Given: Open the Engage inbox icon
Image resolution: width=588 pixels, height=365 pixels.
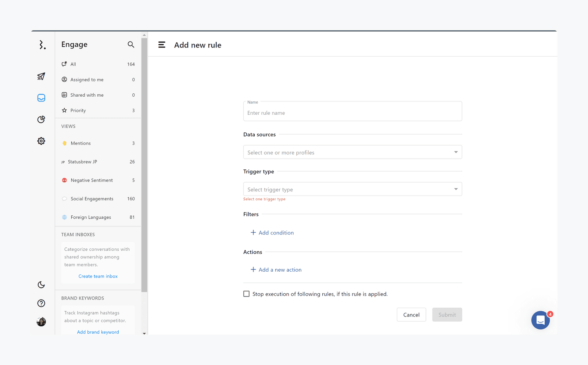Looking at the screenshot, I should pos(41,98).
